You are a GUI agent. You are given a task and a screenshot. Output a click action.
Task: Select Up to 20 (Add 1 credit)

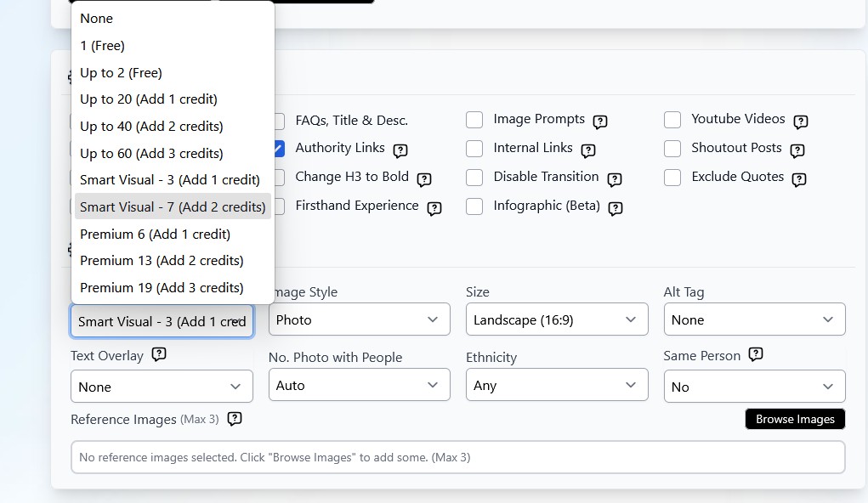click(173, 99)
